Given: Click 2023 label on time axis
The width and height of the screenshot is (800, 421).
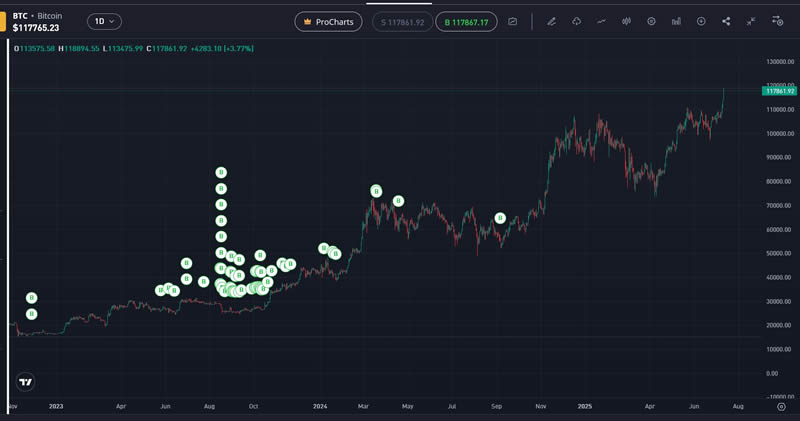Looking at the screenshot, I should 56,406.
